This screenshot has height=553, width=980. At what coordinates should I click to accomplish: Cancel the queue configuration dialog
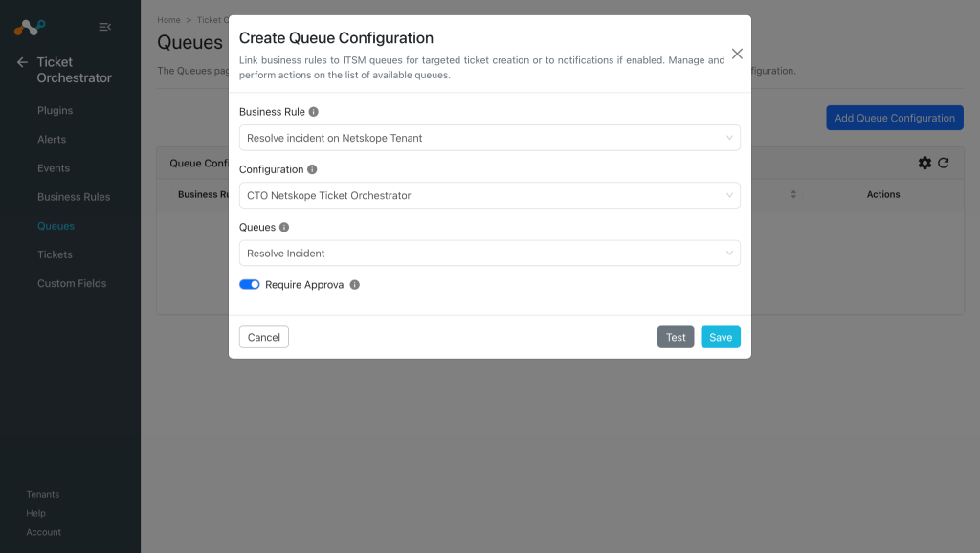264,337
